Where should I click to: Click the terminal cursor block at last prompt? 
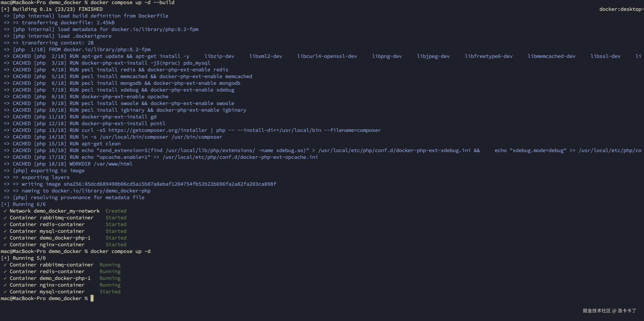(92, 299)
